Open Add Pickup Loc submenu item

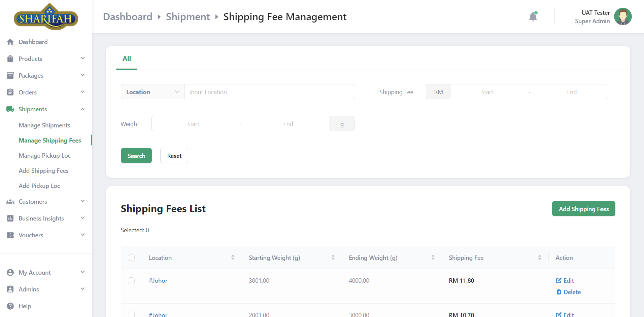click(x=39, y=186)
